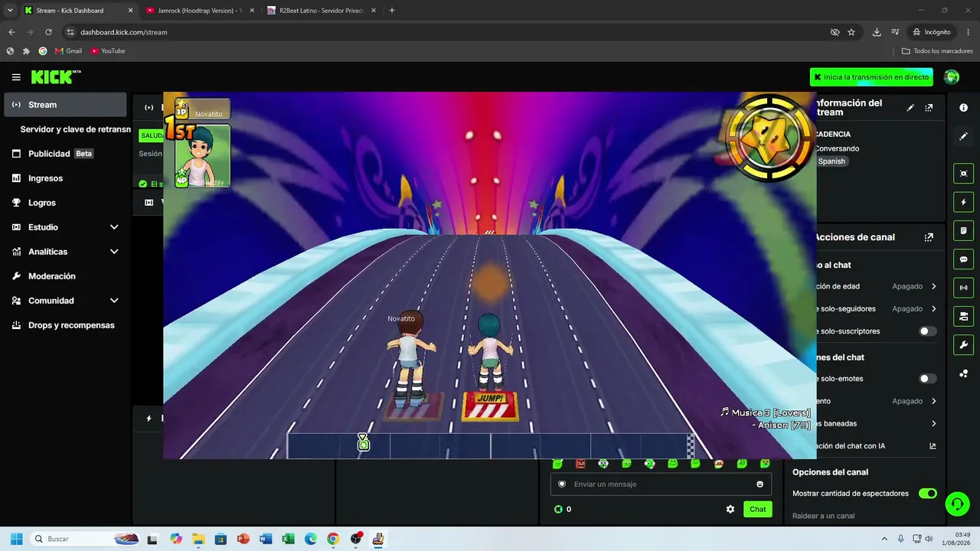The height and width of the screenshot is (551, 980).
Task: Open solo-seguidores setting chevron
Action: [x=933, y=308]
